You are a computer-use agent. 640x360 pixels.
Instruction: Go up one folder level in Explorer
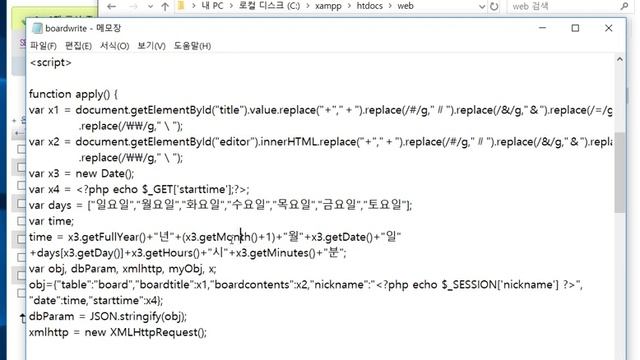165,6
